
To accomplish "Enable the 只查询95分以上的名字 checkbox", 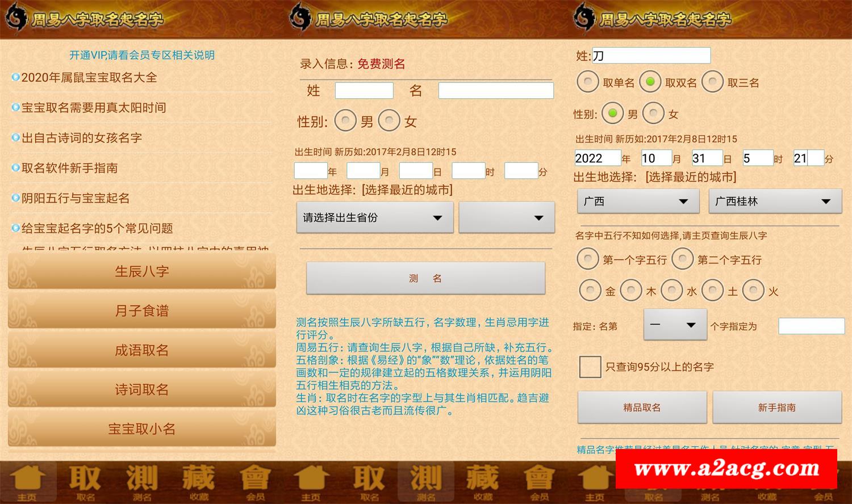I will 590,367.
